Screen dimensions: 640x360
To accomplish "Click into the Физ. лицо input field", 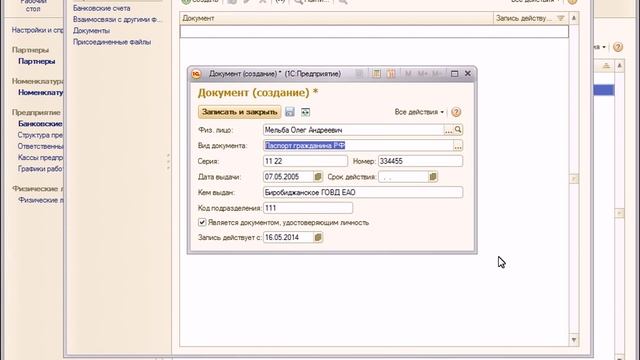I will point(353,130).
